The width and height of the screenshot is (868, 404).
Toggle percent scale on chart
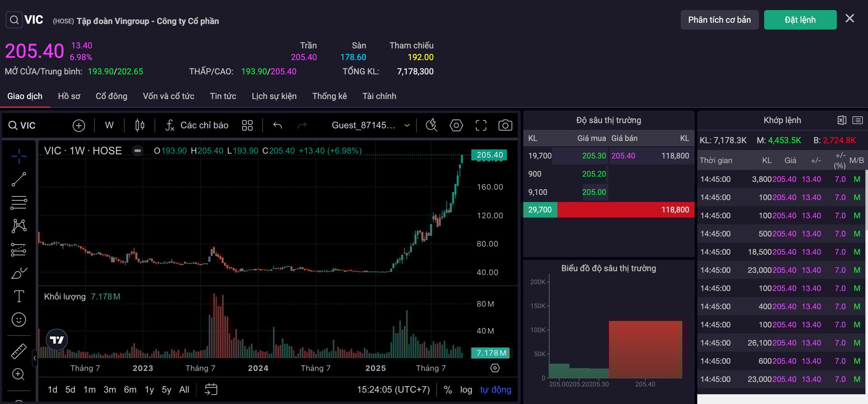coord(448,390)
